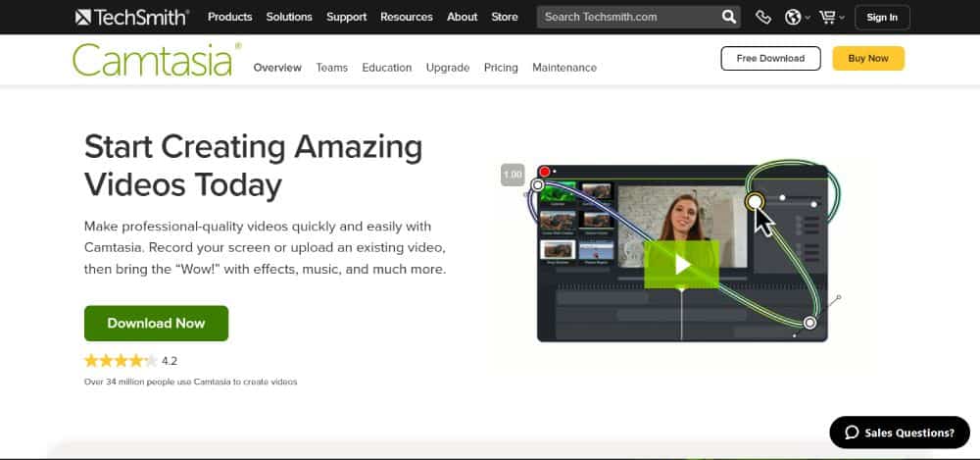This screenshot has height=460, width=980.
Task: Play the Camtasia promo video
Action: [681, 265]
